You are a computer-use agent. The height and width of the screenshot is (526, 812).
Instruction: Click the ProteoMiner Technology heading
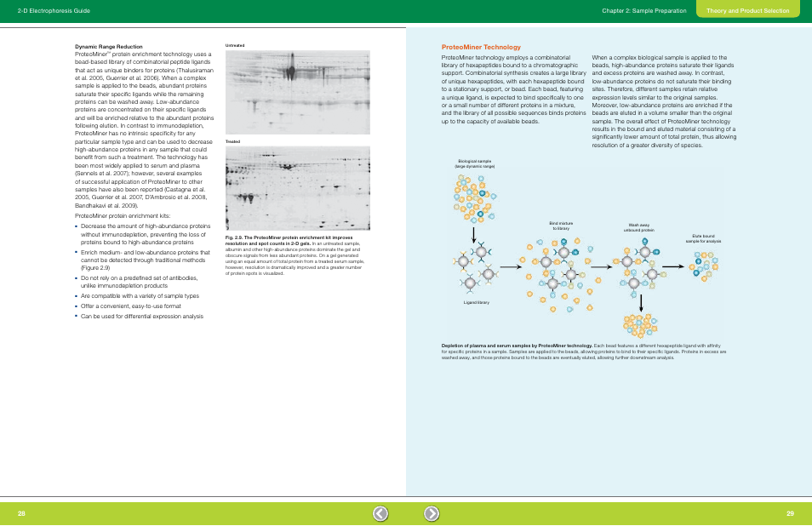click(x=481, y=47)
